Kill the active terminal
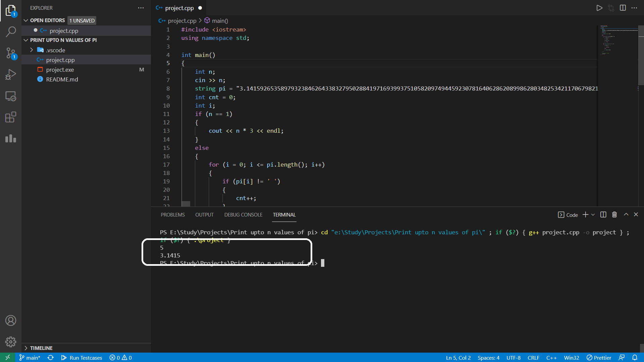The width and height of the screenshot is (644, 362). 614,215
